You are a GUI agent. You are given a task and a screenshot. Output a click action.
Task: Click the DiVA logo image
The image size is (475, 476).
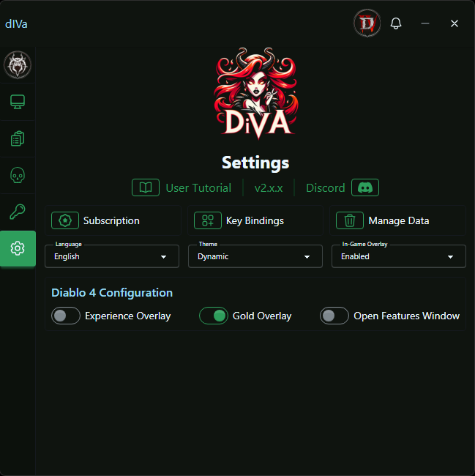click(x=255, y=93)
